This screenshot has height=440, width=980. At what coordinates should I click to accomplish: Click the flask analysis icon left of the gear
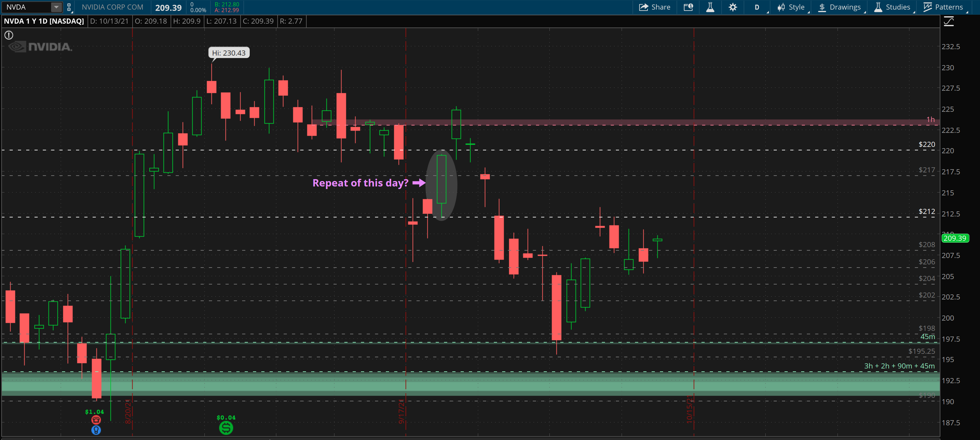[x=710, y=7]
